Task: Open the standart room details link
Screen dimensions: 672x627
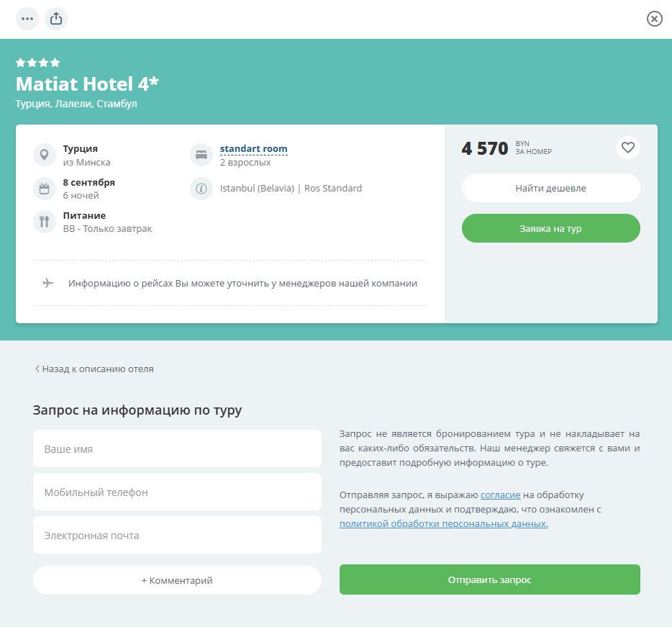Action: click(253, 149)
